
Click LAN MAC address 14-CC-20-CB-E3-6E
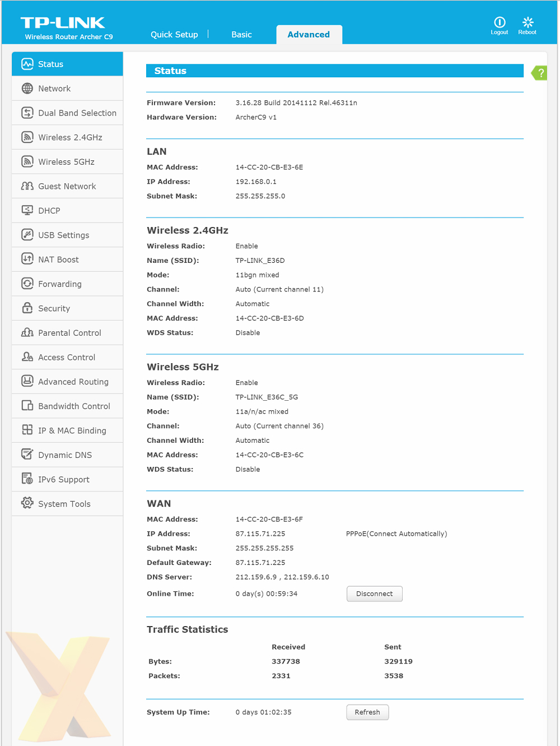pyautogui.click(x=269, y=167)
